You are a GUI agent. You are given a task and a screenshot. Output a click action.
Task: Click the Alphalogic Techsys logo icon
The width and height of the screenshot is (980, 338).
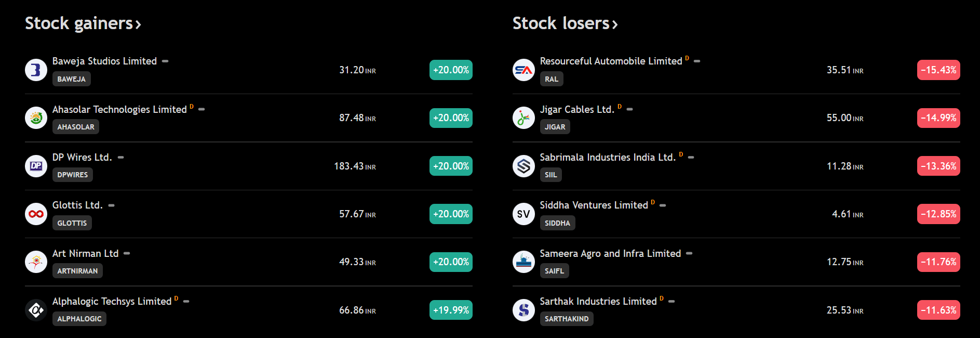pyautogui.click(x=36, y=310)
